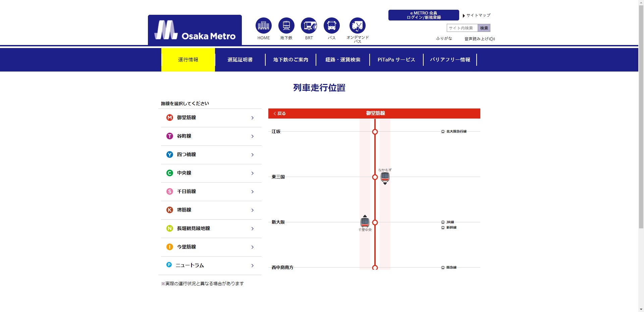This screenshot has height=312, width=644.
Task: Click the サイト内検索 search input field
Action: click(462, 28)
